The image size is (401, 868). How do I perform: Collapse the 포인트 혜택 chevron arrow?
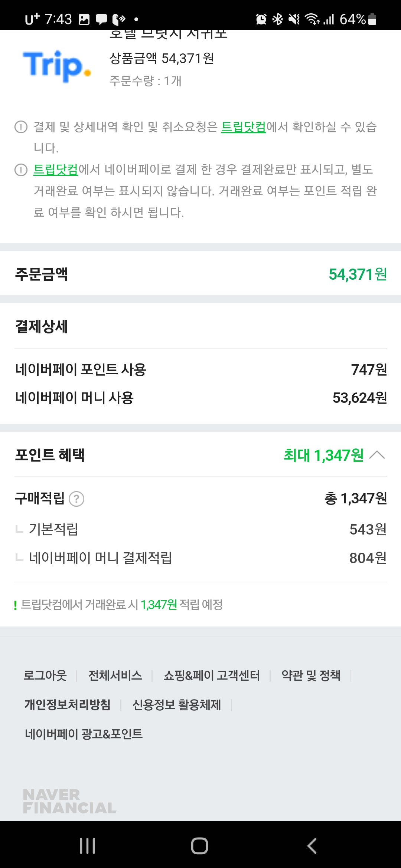377,455
